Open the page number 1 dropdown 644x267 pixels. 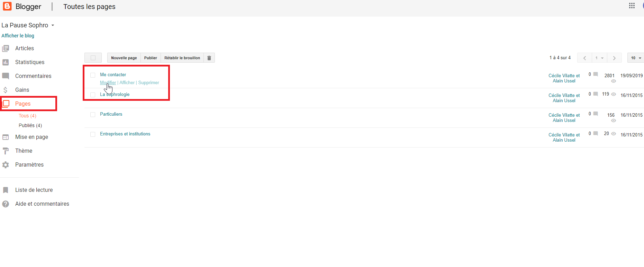(599, 58)
